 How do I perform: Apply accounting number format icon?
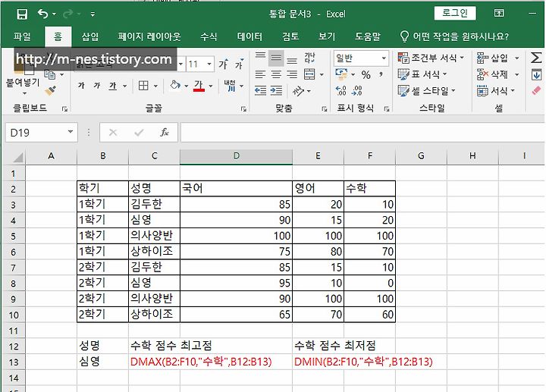coord(341,74)
